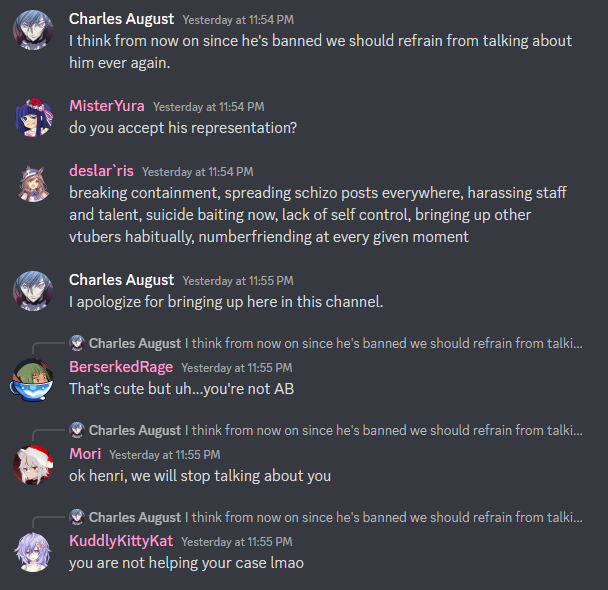Jump to quoted message above Mori's reply
Viewport: 608px width, 590px height.
tap(383, 430)
